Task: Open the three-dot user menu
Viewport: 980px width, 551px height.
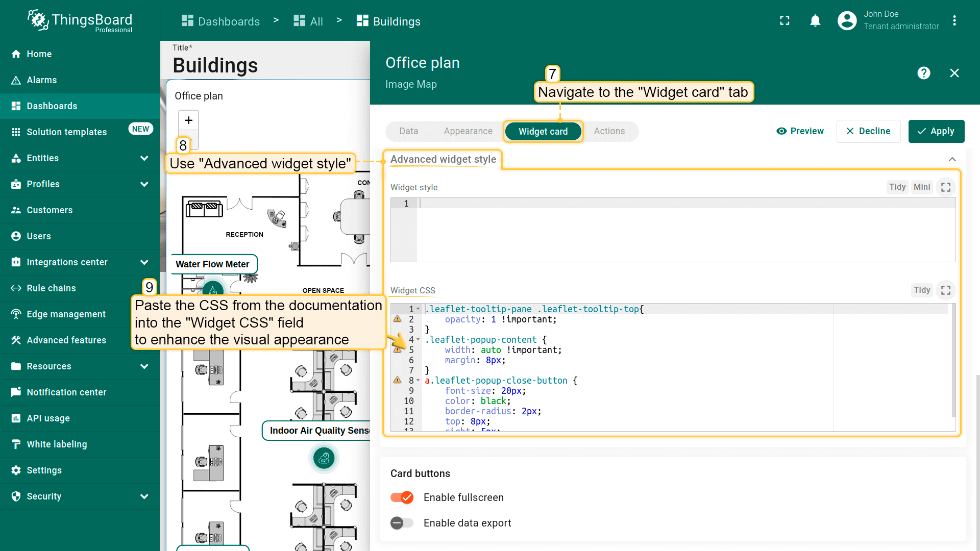Action: point(954,20)
